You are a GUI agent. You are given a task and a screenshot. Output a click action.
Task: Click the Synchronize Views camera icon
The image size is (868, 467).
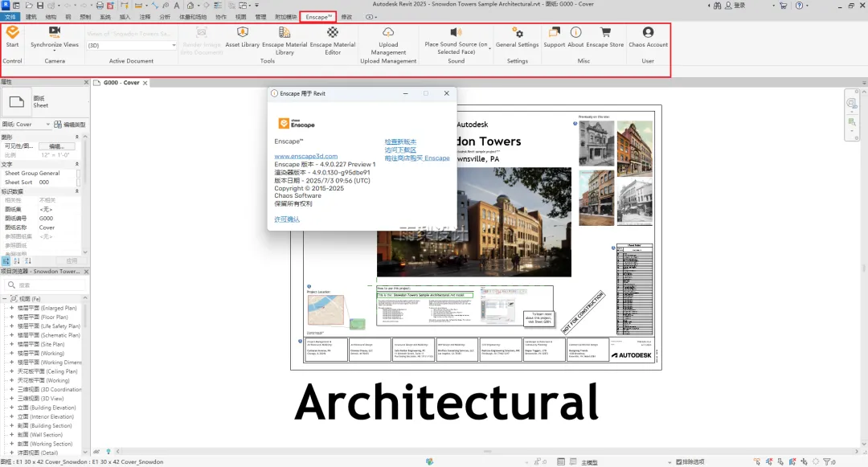pyautogui.click(x=55, y=32)
